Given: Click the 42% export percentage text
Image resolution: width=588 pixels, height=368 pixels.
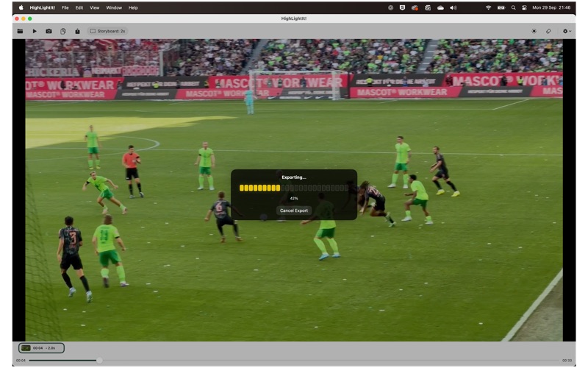Looking at the screenshot, I should click(x=294, y=198).
